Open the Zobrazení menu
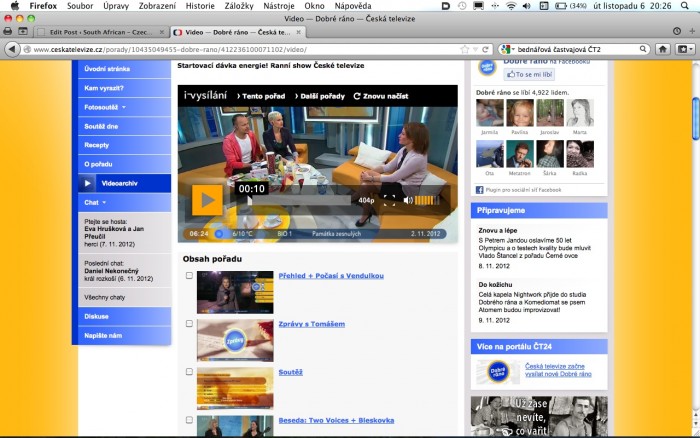The height and width of the screenshot is (438, 700). pos(157,6)
